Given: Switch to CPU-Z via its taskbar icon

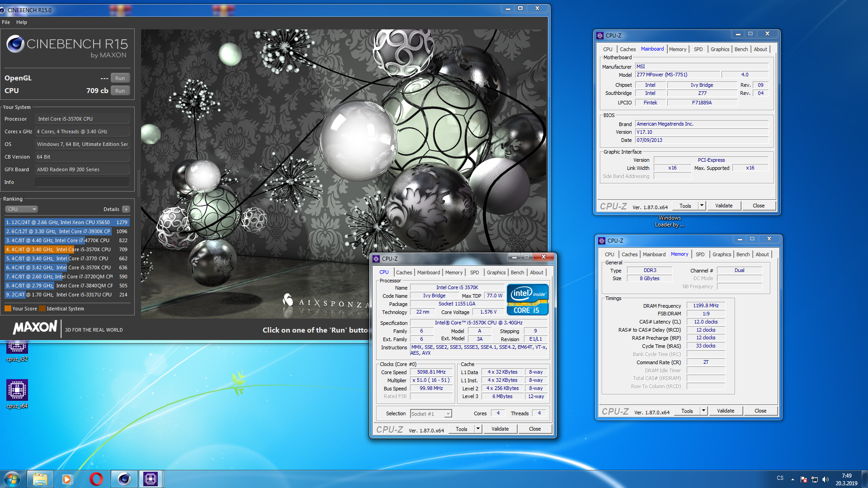Looking at the screenshot, I should [x=151, y=479].
